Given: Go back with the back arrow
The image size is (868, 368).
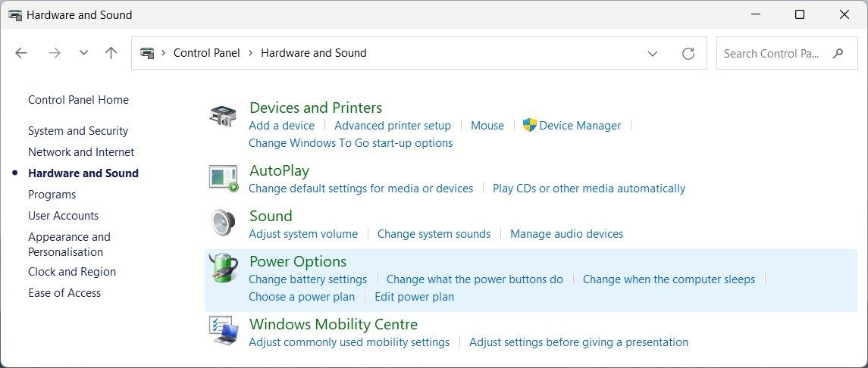Looking at the screenshot, I should [x=21, y=53].
